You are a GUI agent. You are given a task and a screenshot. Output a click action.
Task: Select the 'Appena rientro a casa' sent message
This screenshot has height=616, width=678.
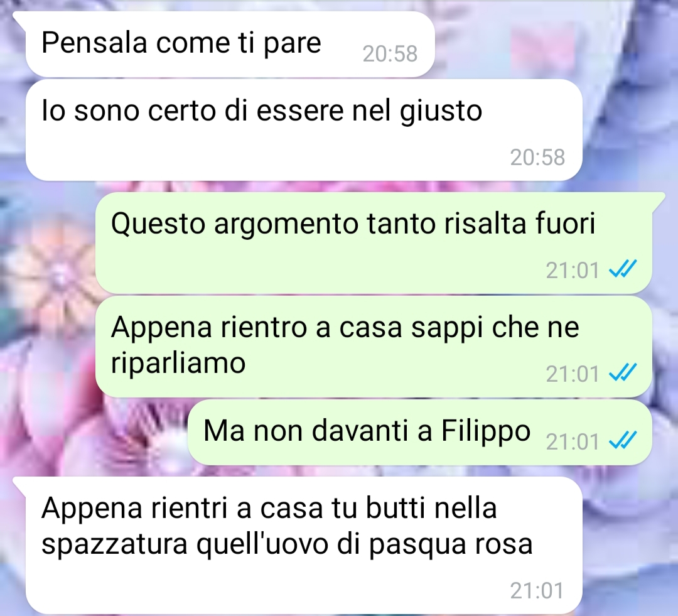[x=374, y=347]
